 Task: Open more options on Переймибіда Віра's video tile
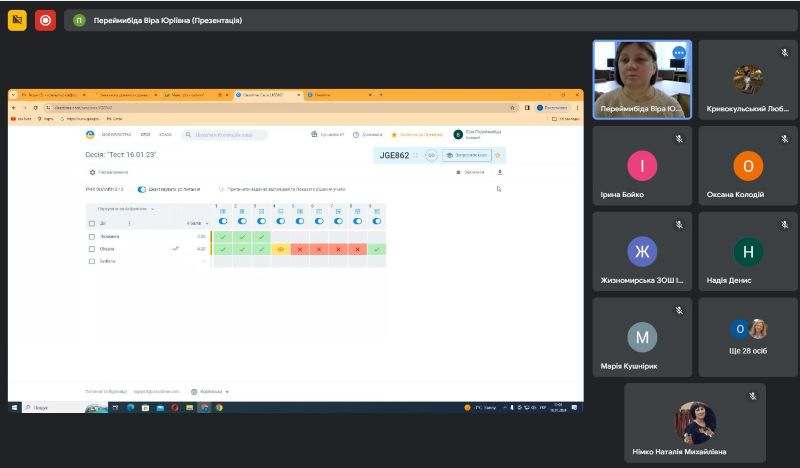(679, 53)
